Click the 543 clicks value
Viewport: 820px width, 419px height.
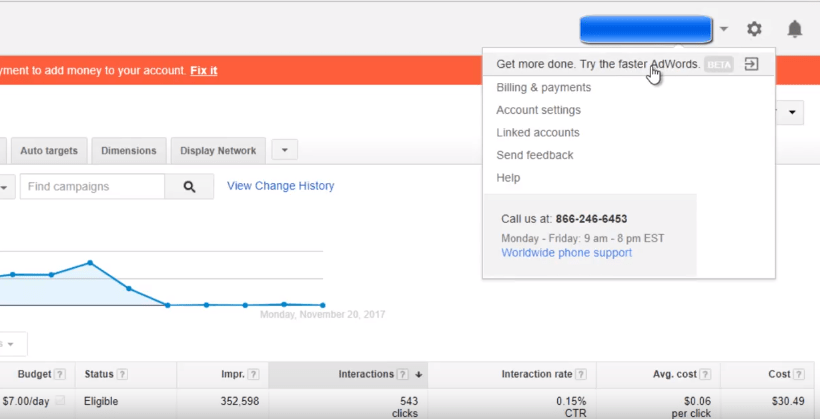pos(405,407)
